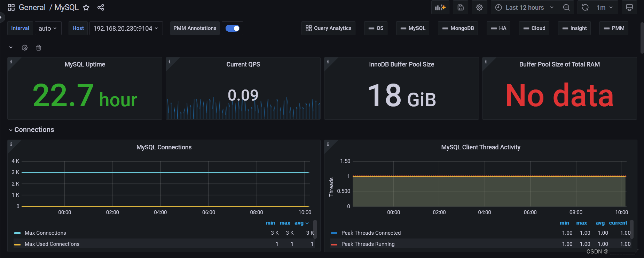This screenshot has height=258, width=644.
Task: Click the MySQL breadcrumb title
Action: pos(66,7)
